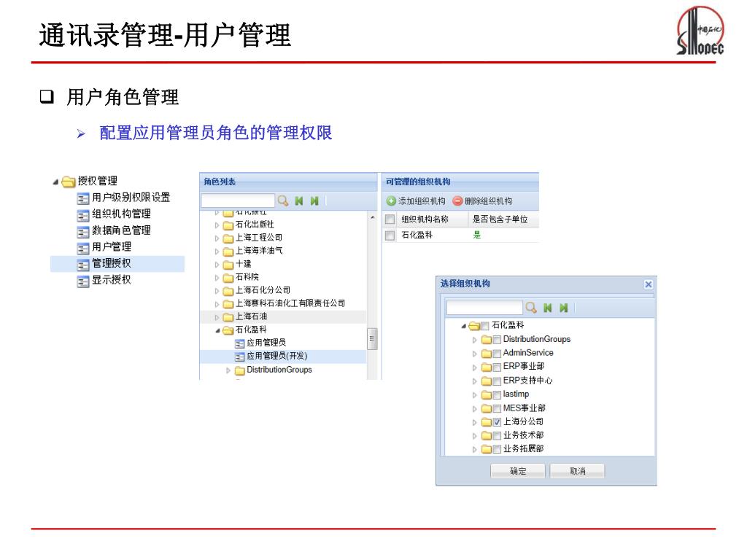Click the 石科院 folder icon
The width and height of the screenshot is (747, 560).
(x=228, y=278)
